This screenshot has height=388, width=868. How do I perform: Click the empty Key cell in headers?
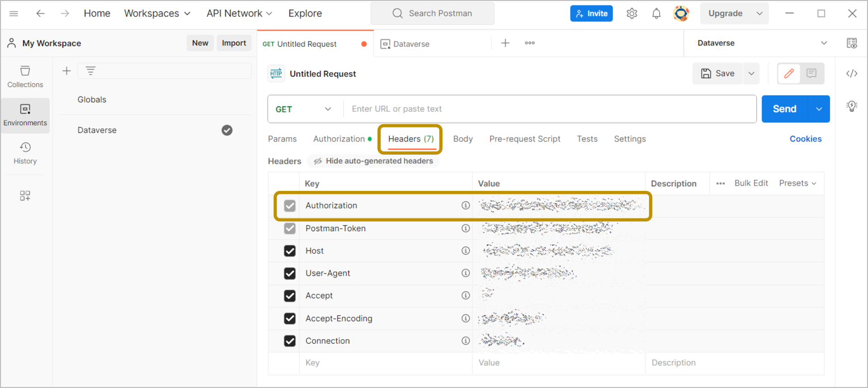pyautogui.click(x=386, y=363)
